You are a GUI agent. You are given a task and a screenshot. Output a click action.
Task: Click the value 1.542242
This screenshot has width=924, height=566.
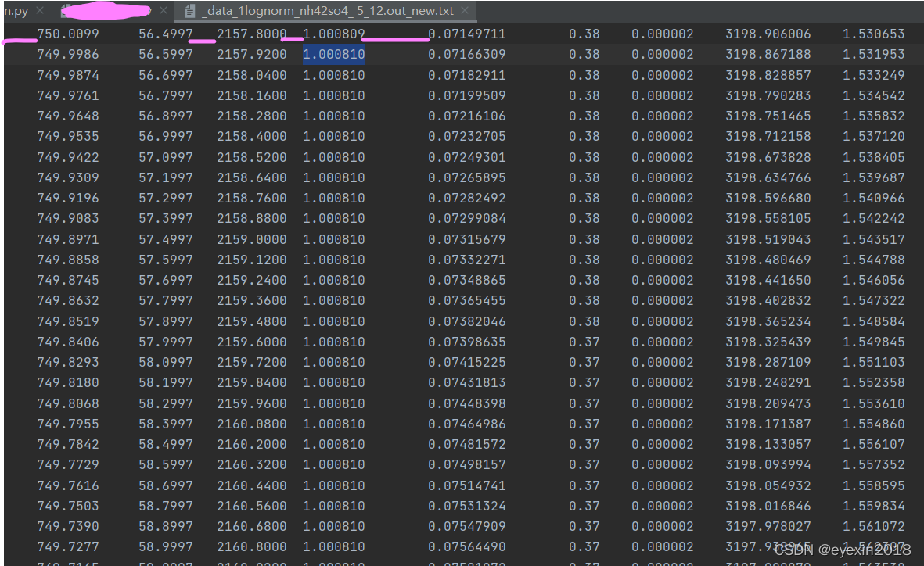pos(873,219)
